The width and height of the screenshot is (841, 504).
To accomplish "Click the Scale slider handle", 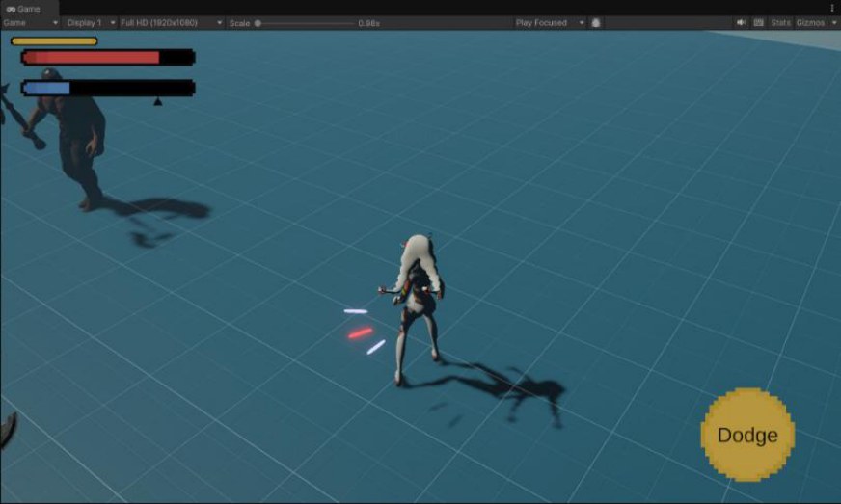I will pyautogui.click(x=258, y=23).
